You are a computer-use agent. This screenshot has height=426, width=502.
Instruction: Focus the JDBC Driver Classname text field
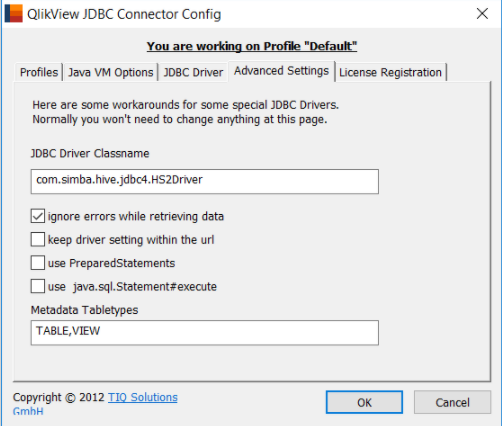205,181
